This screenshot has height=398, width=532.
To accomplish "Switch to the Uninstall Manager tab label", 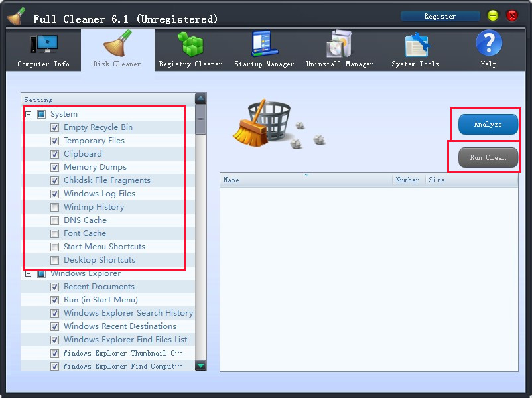I will (340, 64).
